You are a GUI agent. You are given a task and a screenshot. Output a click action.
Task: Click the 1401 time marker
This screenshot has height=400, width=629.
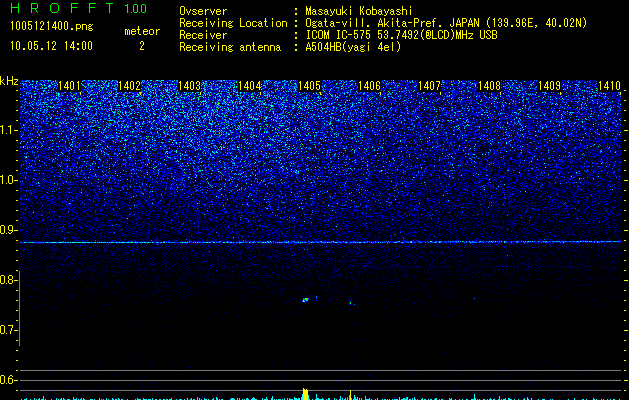pyautogui.click(x=69, y=86)
